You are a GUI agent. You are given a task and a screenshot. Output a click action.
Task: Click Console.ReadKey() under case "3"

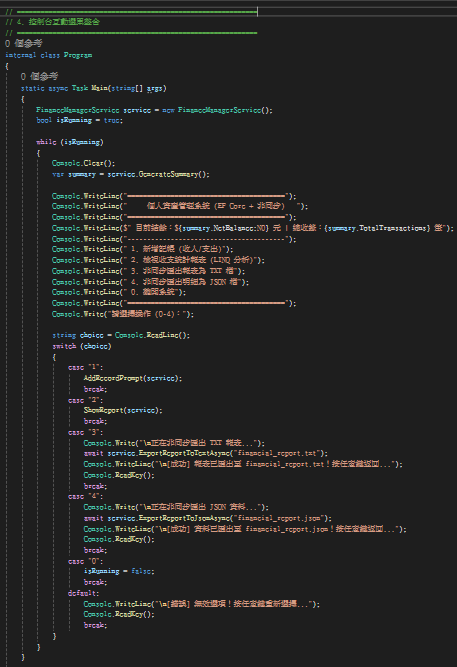point(119,475)
